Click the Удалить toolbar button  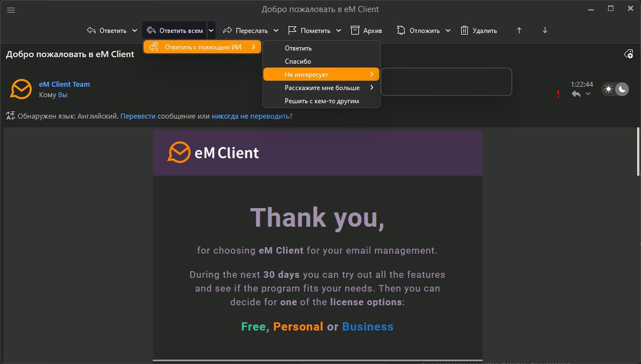coord(478,30)
